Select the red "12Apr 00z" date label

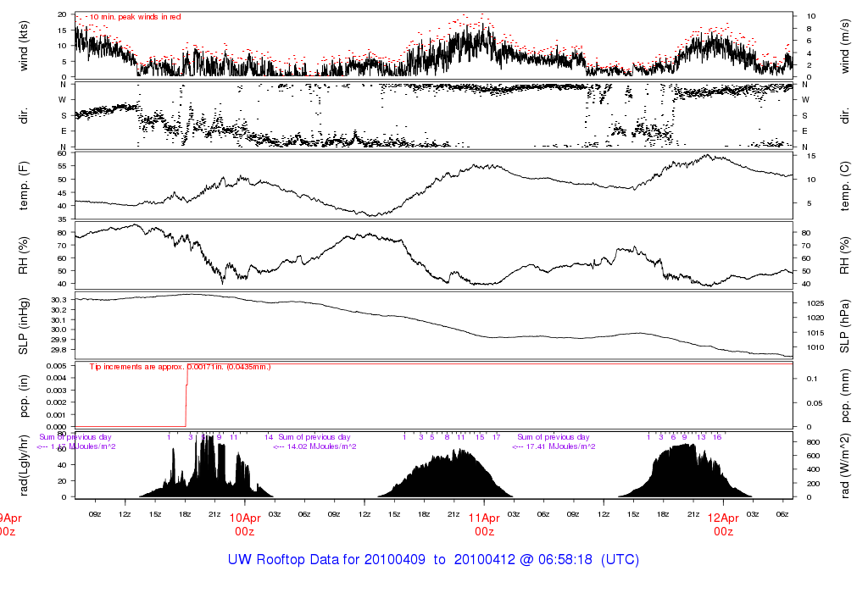tap(724, 525)
